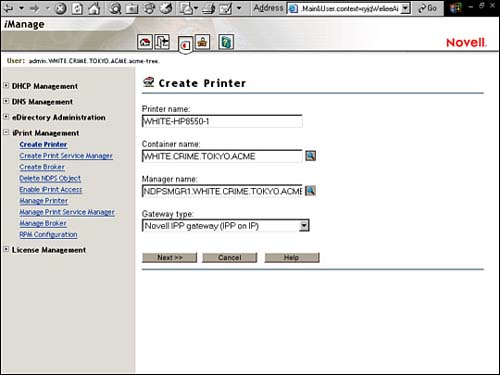Expand DNS Management
The width and height of the screenshot is (500, 375).
click(6, 101)
